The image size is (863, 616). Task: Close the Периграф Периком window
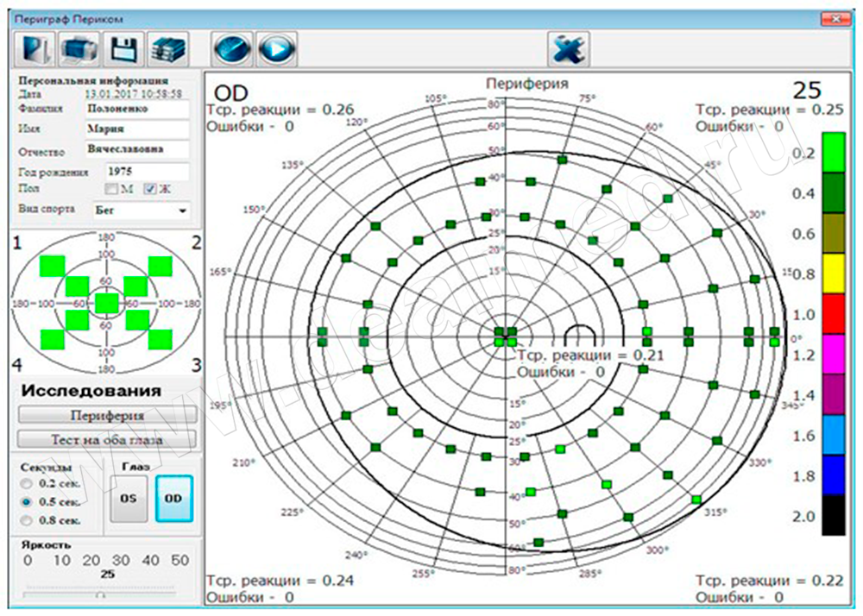[x=836, y=19]
